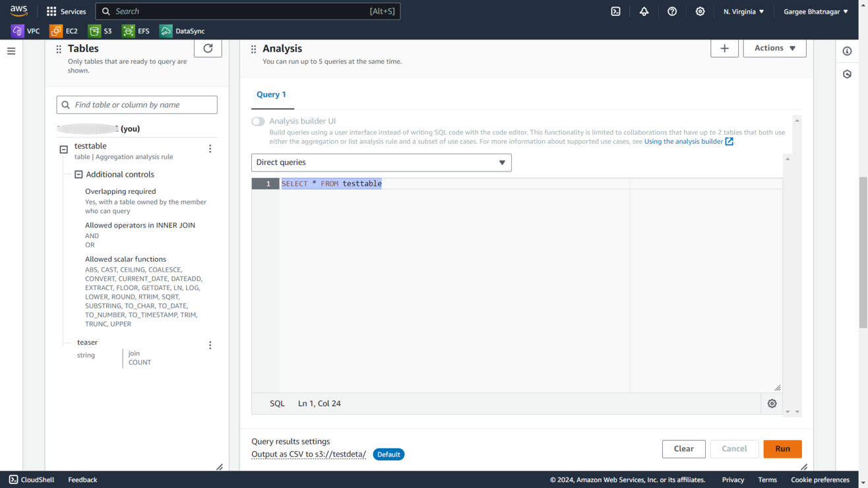Open the notifications bell
The height and width of the screenshot is (488, 868).
tap(644, 11)
